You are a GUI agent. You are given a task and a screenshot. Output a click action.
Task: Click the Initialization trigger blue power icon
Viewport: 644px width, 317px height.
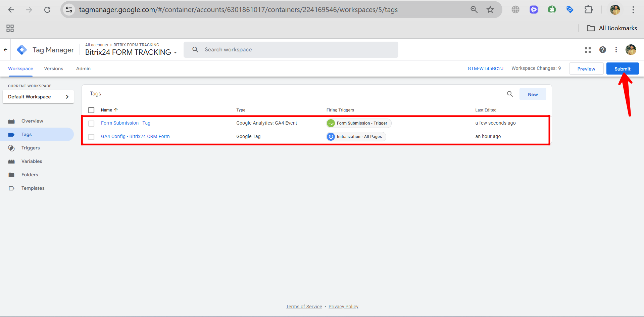tap(331, 137)
